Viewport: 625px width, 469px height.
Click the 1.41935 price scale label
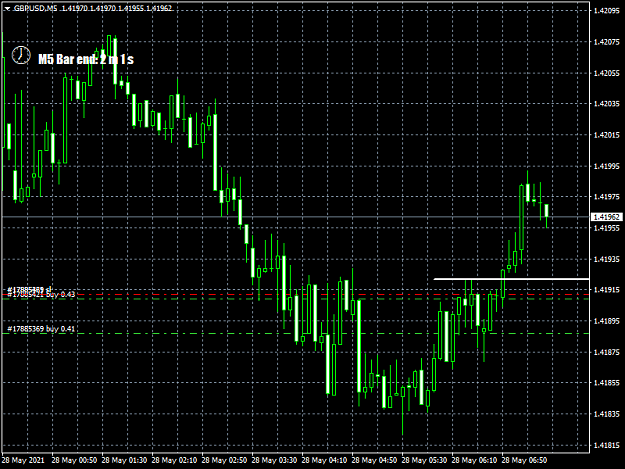607,259
